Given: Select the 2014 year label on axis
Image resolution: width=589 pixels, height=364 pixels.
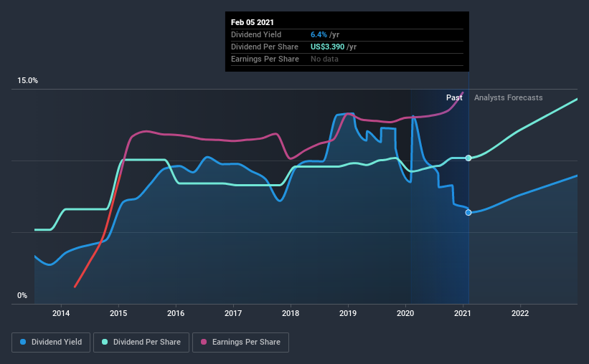Looking at the screenshot, I should pos(61,313).
